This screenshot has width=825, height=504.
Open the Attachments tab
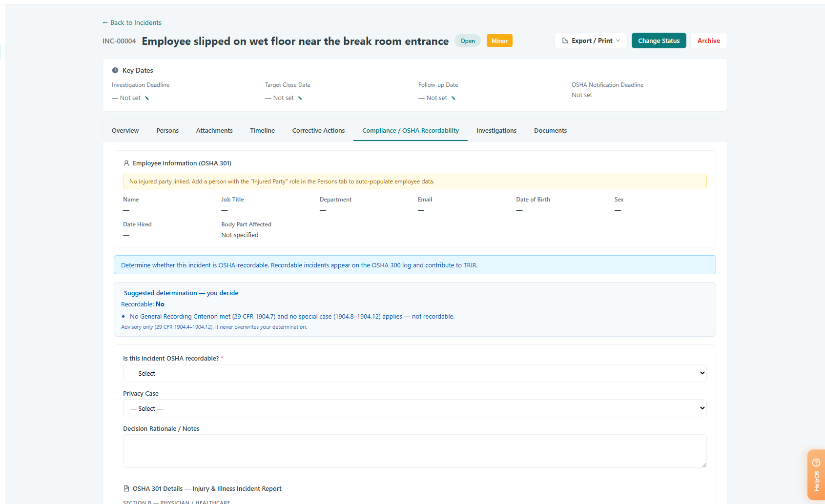[x=214, y=131]
